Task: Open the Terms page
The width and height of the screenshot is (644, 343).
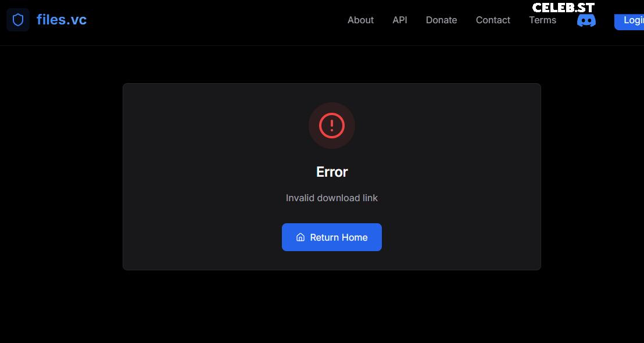Action: tap(542, 20)
